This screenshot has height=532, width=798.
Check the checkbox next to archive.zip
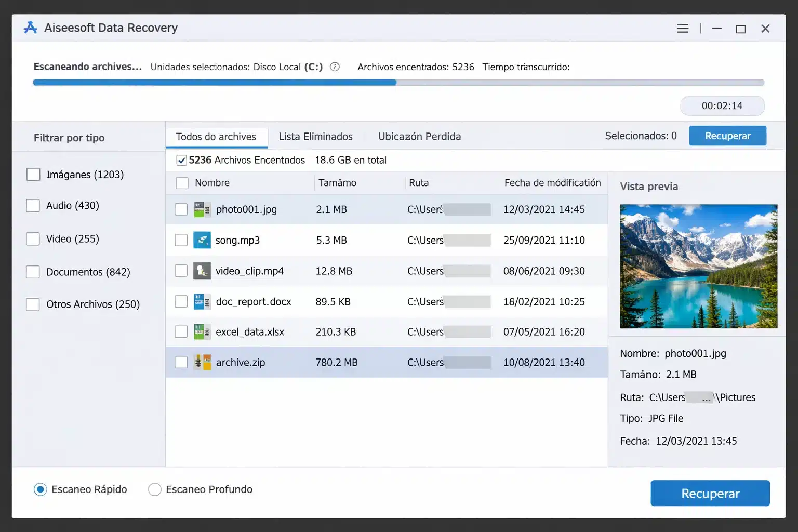[x=181, y=362]
